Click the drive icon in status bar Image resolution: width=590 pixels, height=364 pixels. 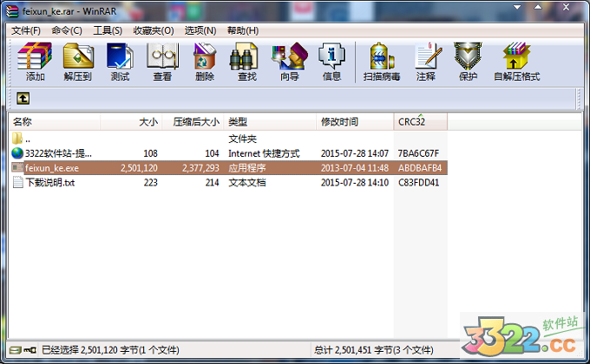[x=15, y=350]
